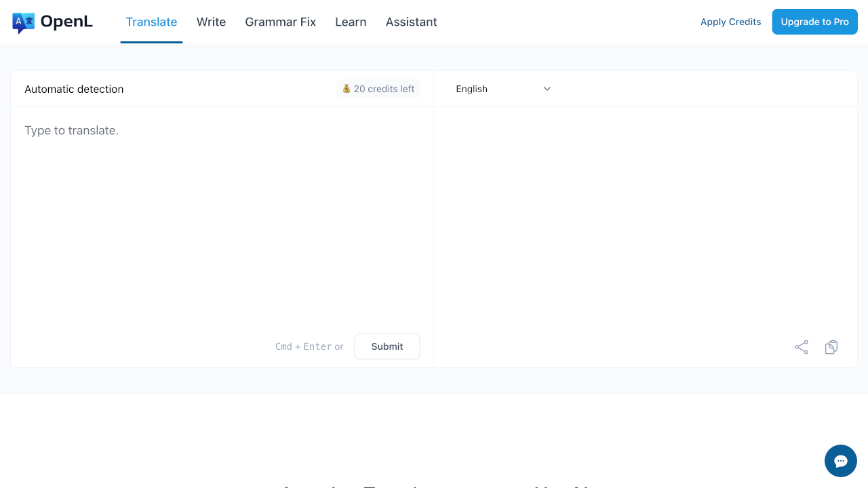Expand the chevron next to English
868x488 pixels.
(x=547, y=89)
